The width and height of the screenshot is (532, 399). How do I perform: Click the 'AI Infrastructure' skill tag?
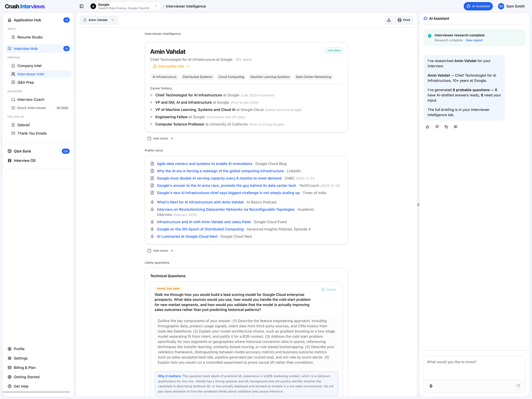164,77
